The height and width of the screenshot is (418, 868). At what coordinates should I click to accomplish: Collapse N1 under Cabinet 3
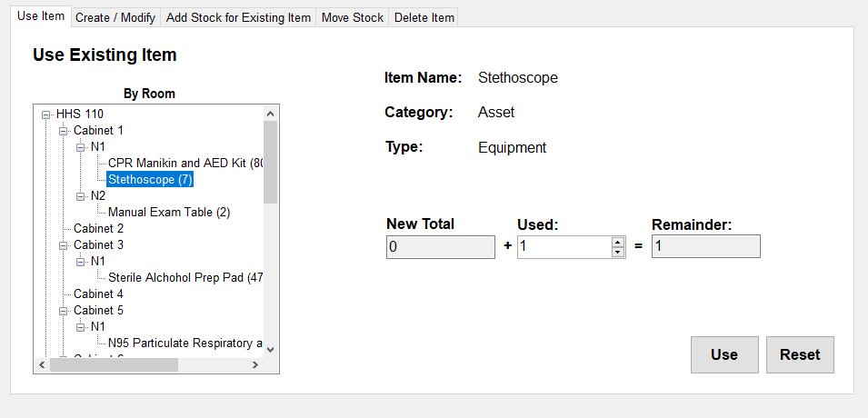(80, 262)
